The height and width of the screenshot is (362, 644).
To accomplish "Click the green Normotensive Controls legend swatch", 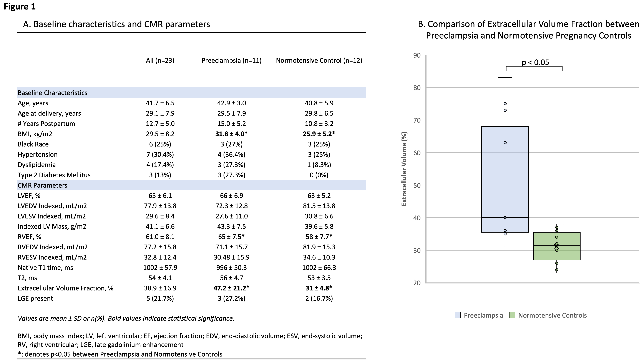I will [x=512, y=315].
